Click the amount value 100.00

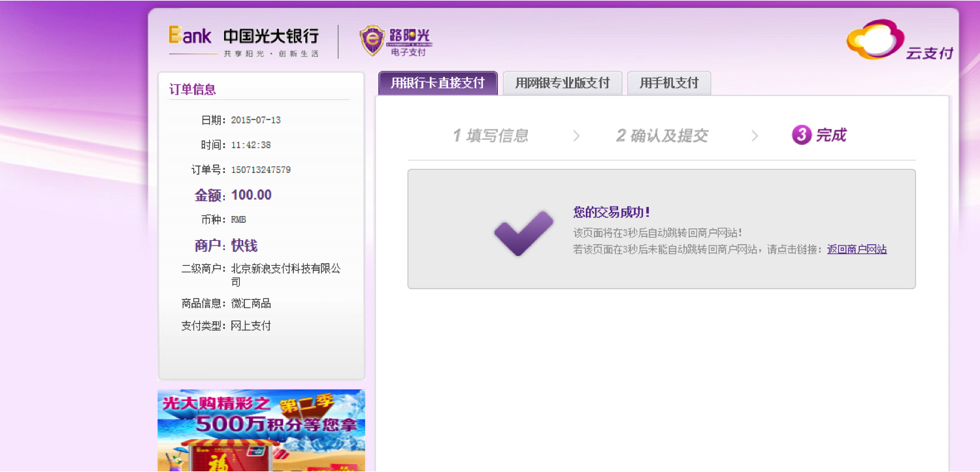coord(251,195)
